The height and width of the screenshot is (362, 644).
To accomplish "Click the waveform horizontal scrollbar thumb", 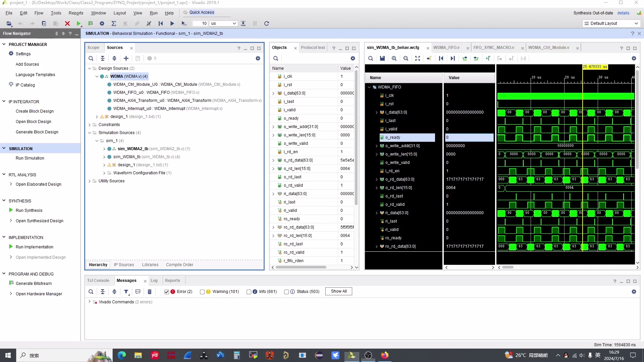I will 508,267.
